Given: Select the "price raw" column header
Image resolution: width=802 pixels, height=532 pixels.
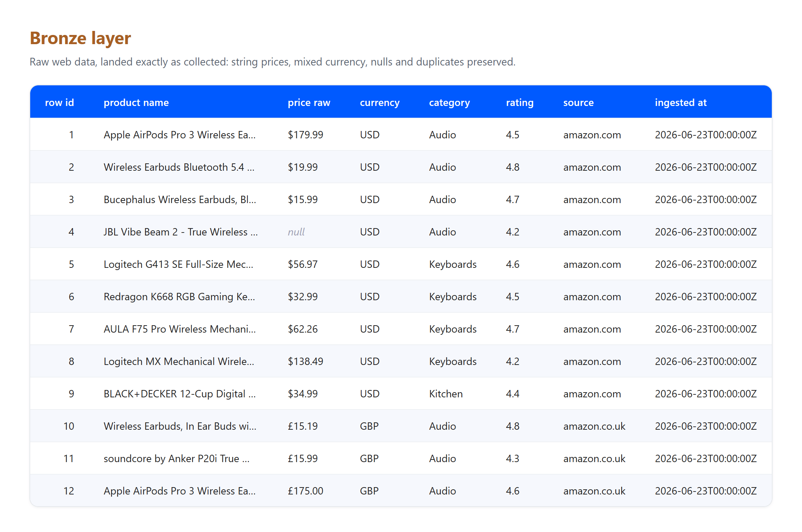Looking at the screenshot, I should coord(309,103).
